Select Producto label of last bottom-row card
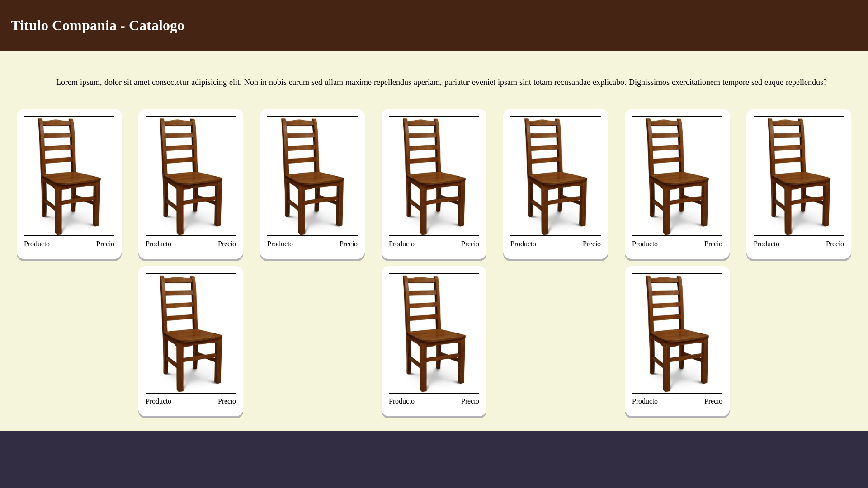 [x=645, y=401]
